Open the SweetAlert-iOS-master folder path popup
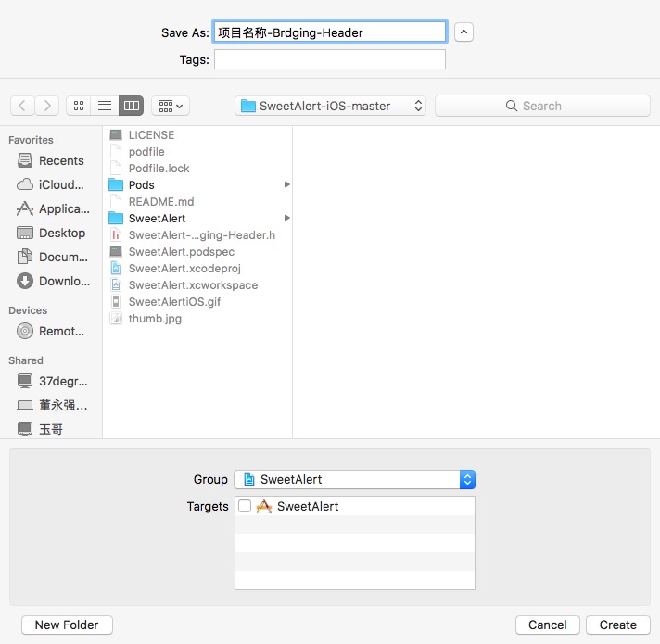 (330, 106)
